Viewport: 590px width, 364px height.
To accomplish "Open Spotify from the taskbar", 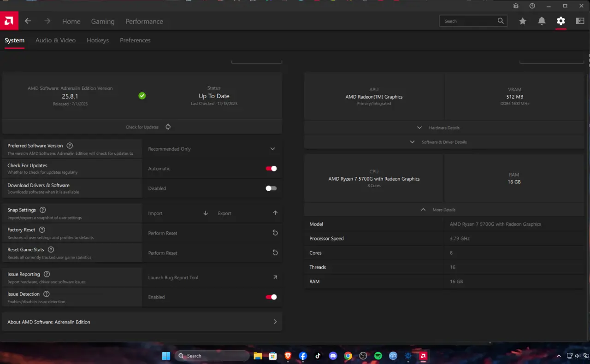I will [x=378, y=356].
